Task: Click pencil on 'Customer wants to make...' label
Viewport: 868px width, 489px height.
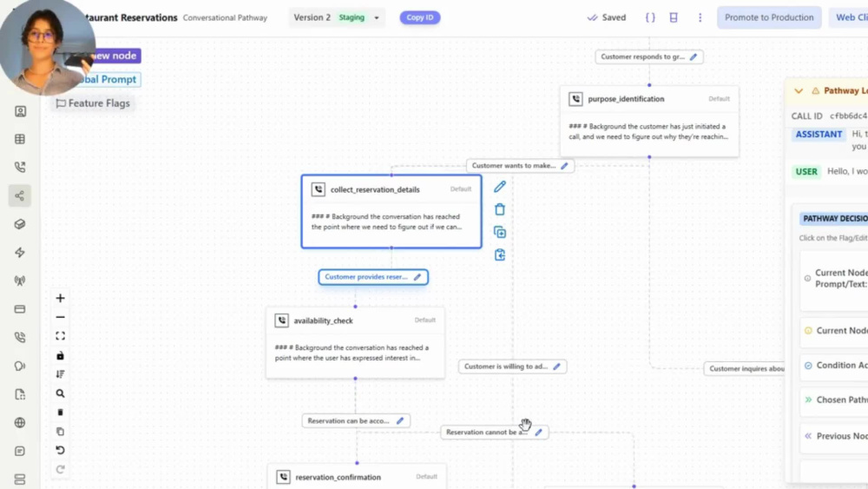Action: pyautogui.click(x=564, y=166)
